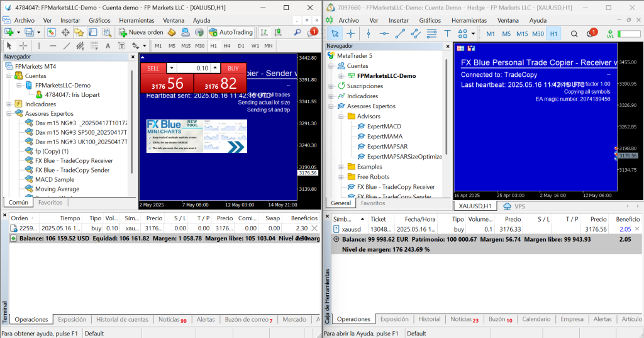Select the vertical line tool in MT4
644x338 pixels.
[x=39, y=46]
